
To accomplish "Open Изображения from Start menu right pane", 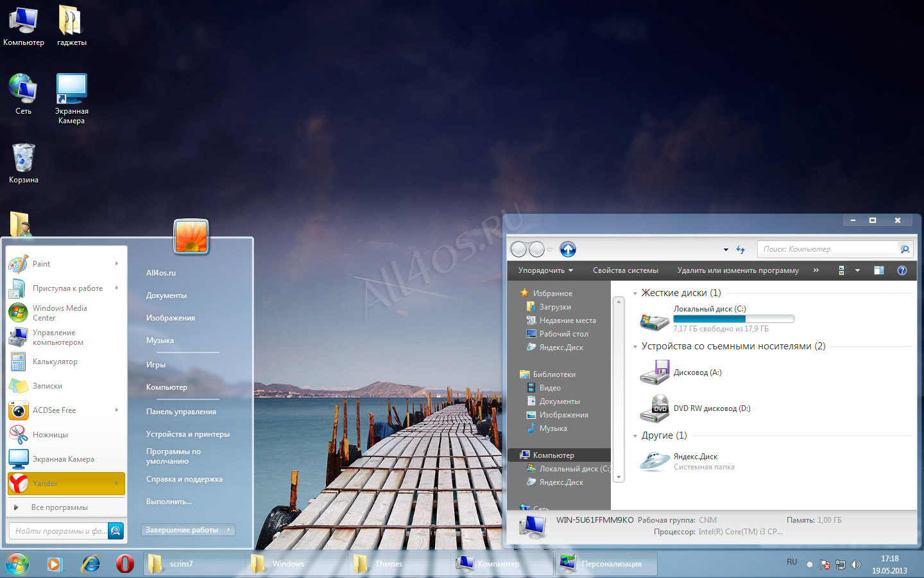I will 170,318.
